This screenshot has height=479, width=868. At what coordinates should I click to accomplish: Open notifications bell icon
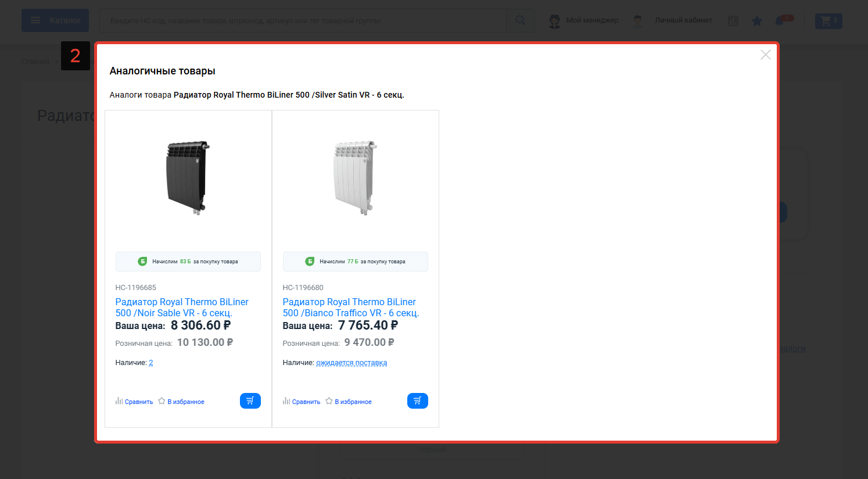click(x=780, y=21)
